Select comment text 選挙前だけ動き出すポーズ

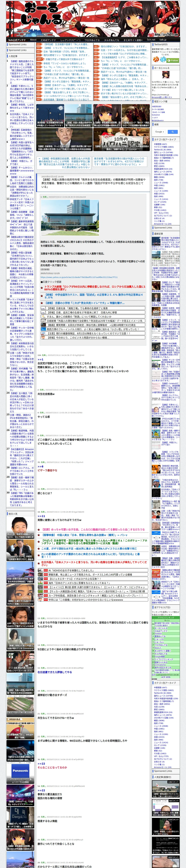tap(52, 695)
